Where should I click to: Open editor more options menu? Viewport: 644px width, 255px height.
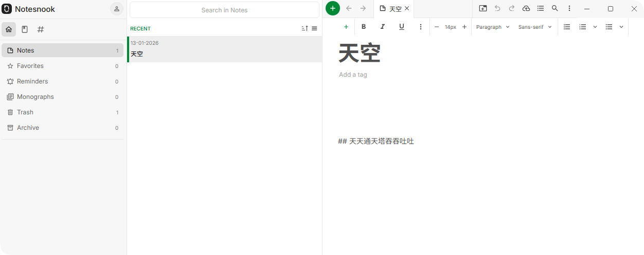569,8
